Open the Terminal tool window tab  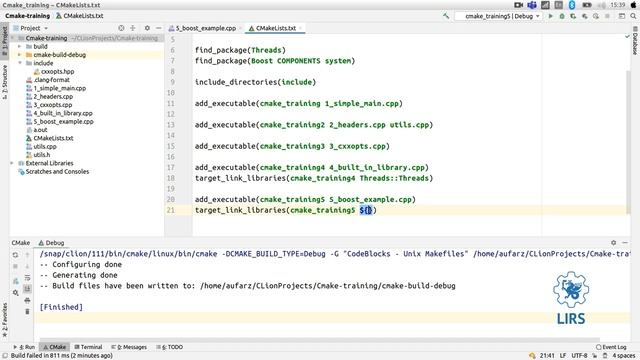tap(88, 347)
